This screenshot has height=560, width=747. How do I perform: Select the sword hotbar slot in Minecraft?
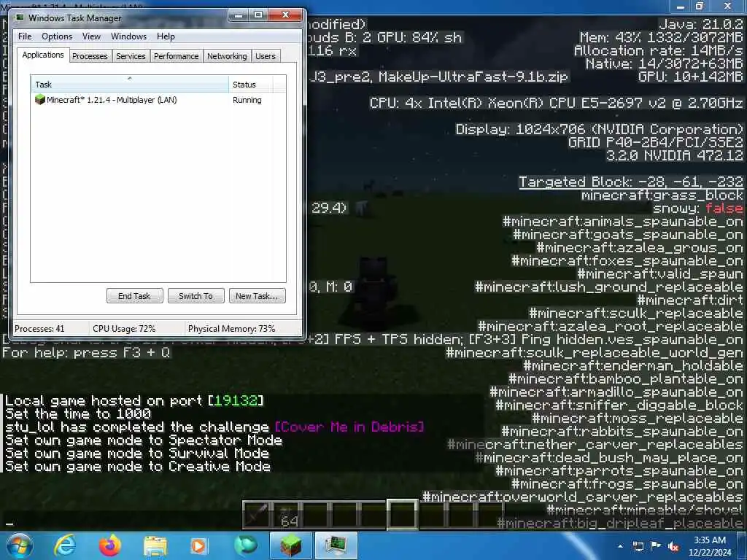click(x=257, y=515)
